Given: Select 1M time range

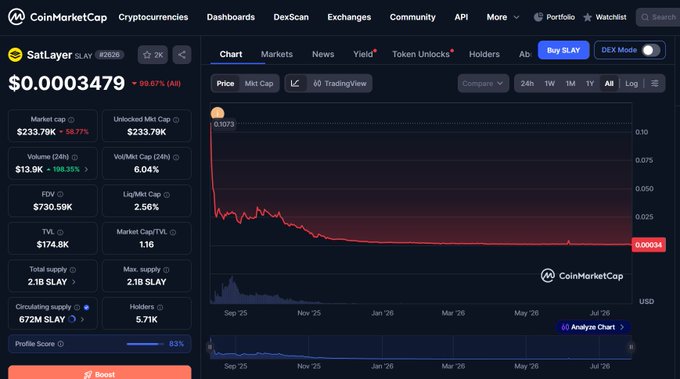Looking at the screenshot, I should [x=570, y=83].
